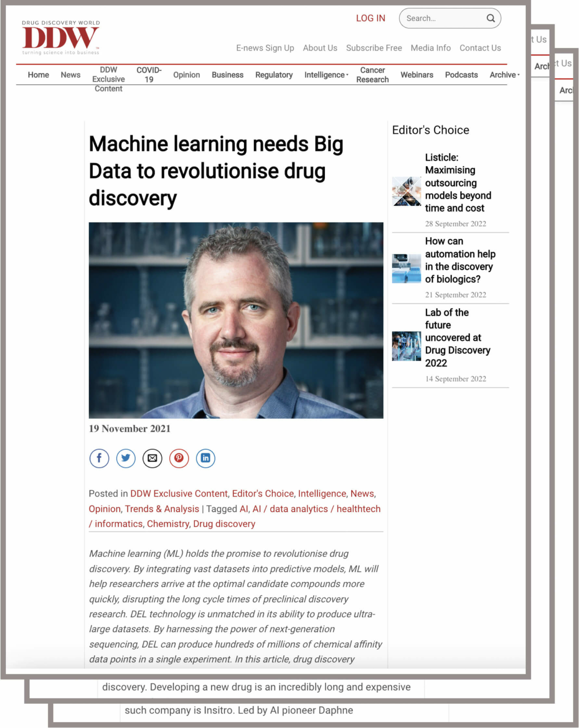Screen dimensions: 579x728
Task: Share article via Pinterest icon
Action: [179, 458]
